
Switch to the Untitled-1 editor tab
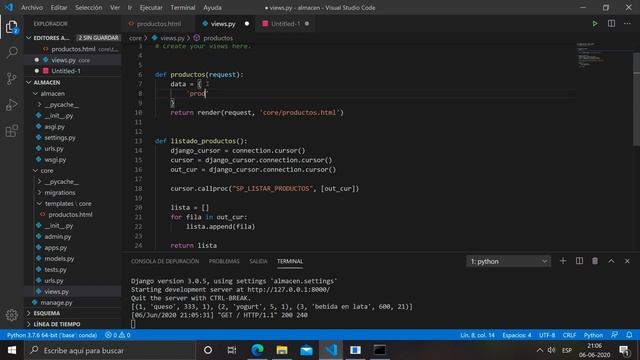pyautogui.click(x=286, y=24)
